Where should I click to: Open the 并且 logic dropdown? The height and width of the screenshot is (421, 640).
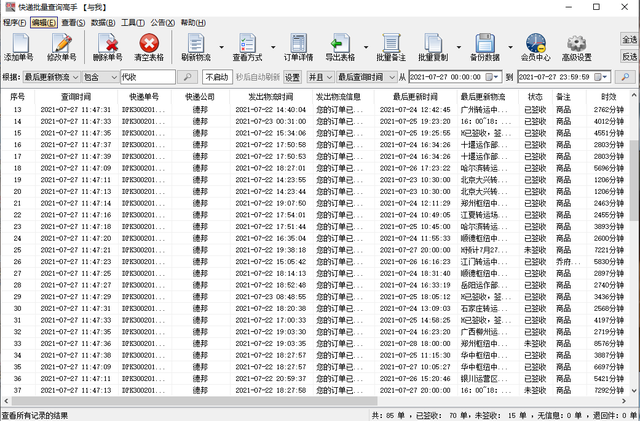320,77
